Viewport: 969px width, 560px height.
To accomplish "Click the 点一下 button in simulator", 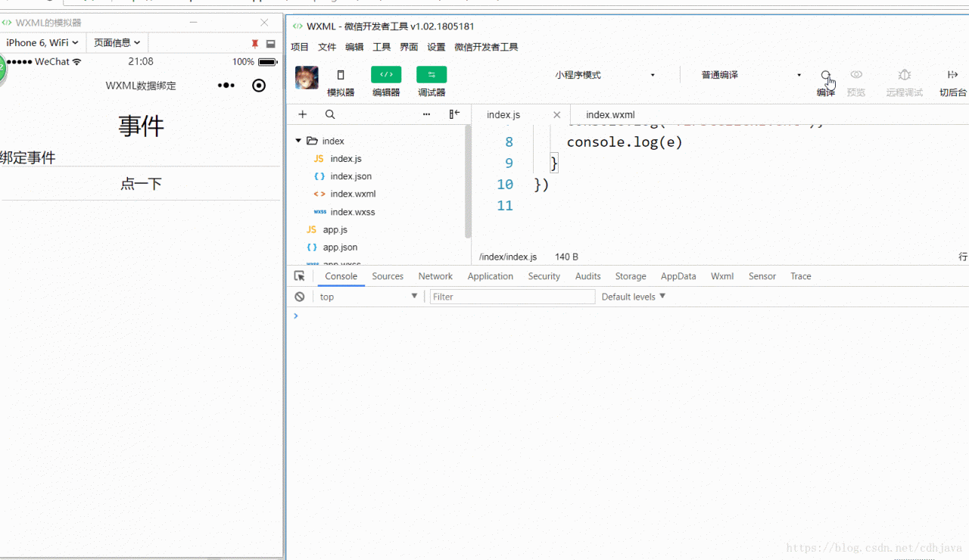I will pos(140,182).
